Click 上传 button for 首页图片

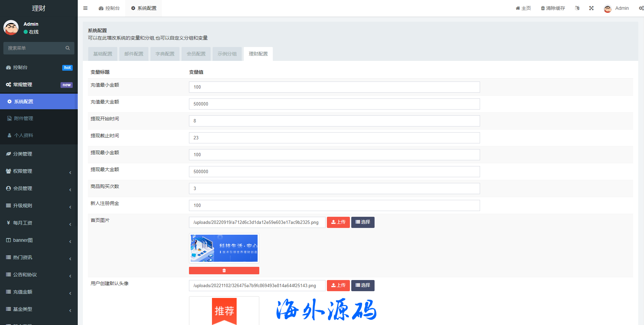click(x=338, y=222)
